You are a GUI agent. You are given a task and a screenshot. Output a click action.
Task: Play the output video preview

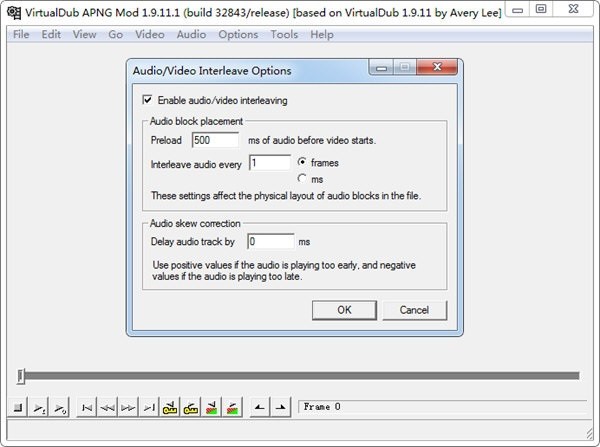60,408
